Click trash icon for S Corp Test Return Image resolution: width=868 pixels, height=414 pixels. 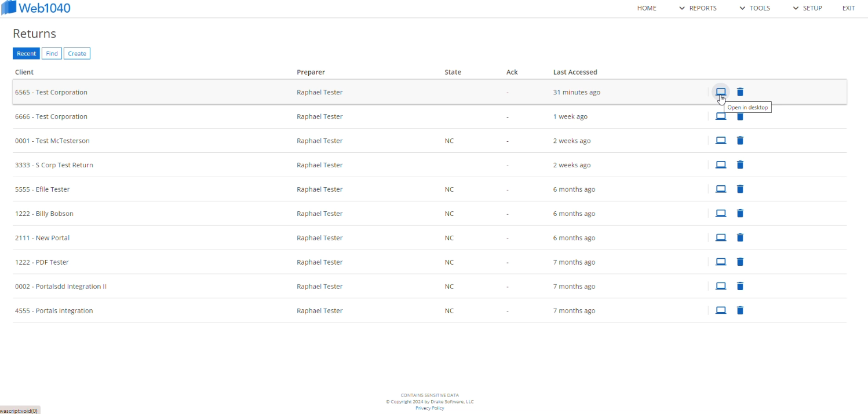pos(740,164)
